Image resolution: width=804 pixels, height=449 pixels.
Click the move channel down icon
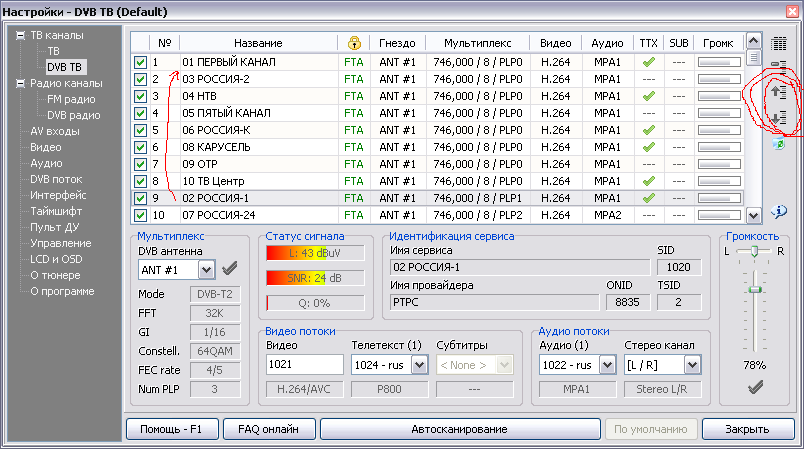(779, 119)
